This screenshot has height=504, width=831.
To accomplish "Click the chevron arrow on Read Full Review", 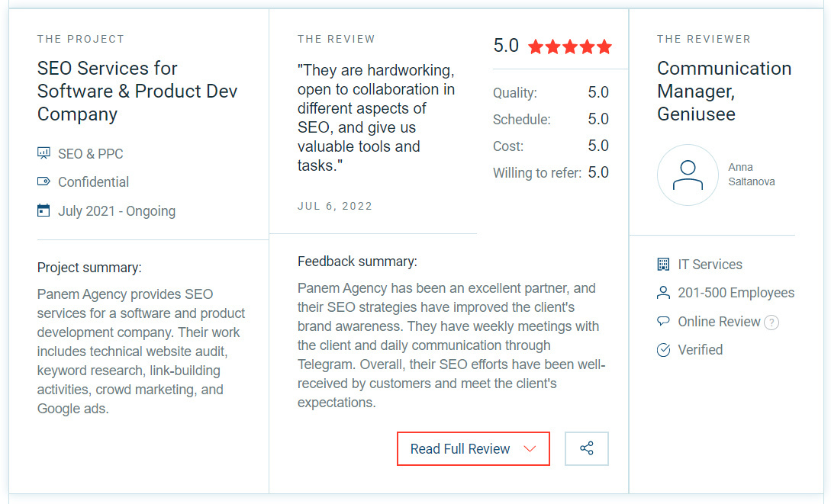I will [x=530, y=449].
